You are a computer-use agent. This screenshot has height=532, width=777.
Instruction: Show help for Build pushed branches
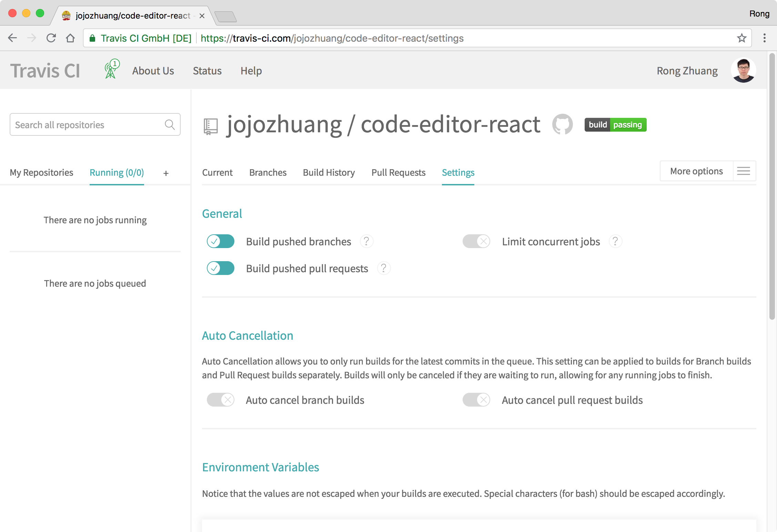(366, 241)
